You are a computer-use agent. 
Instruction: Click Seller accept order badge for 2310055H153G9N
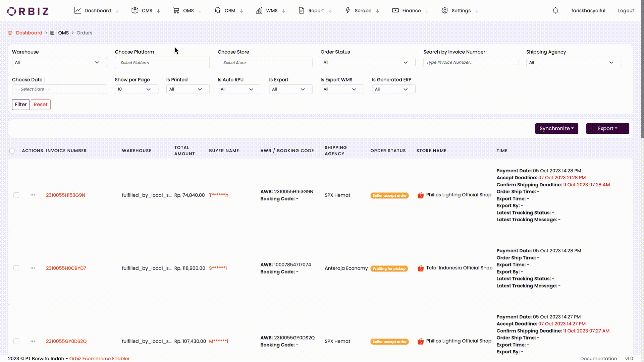[x=389, y=195]
